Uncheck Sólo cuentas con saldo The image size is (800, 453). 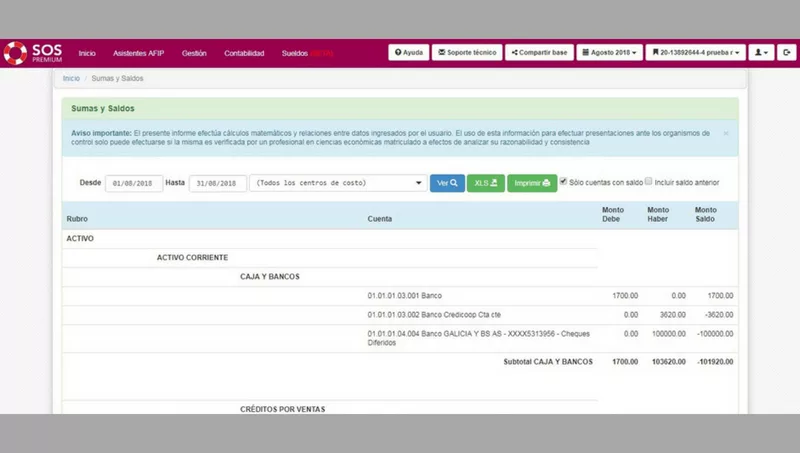(564, 182)
